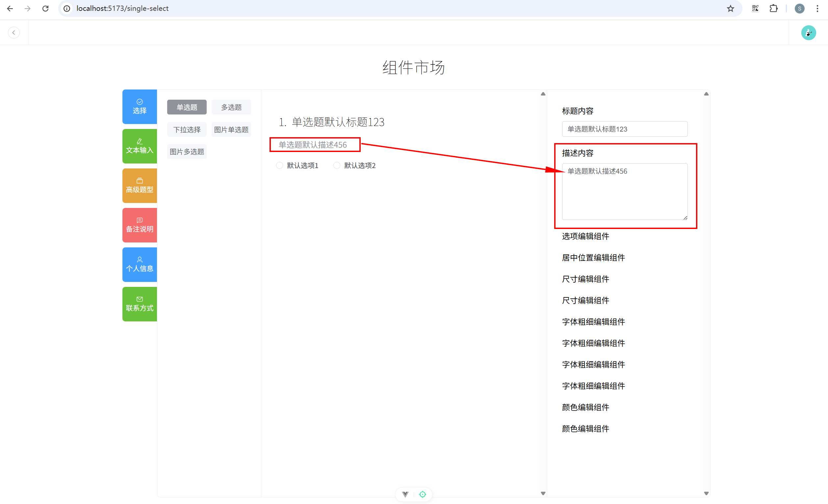Click the component inspector target icon

[423, 494]
